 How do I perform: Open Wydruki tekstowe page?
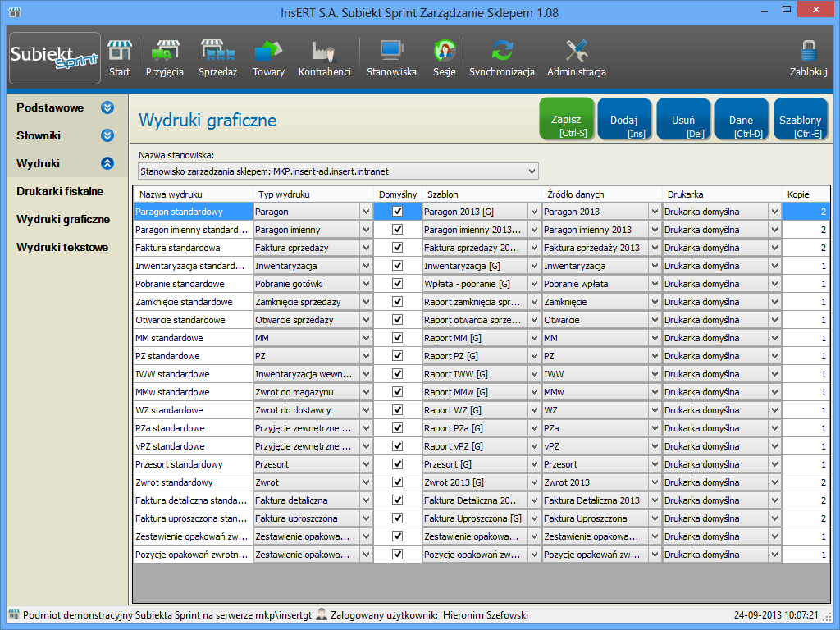62,247
